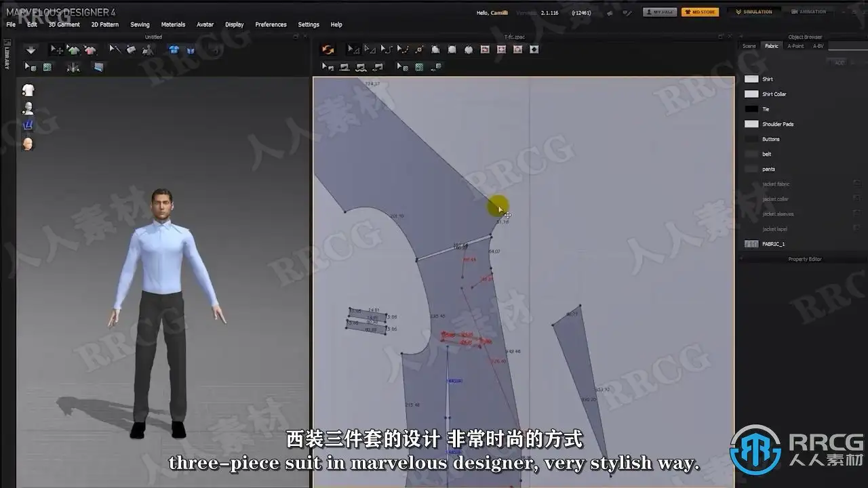Open the Sewing menu
The height and width of the screenshot is (488, 868).
click(x=140, y=24)
